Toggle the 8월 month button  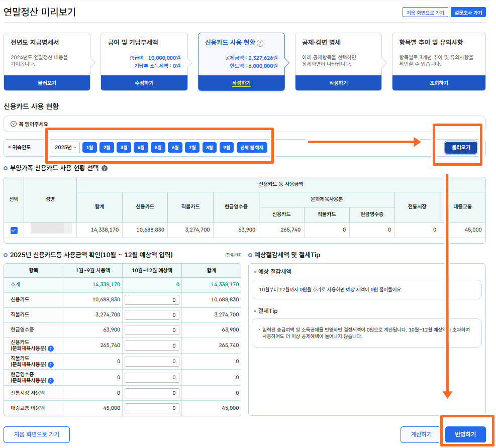click(x=209, y=147)
